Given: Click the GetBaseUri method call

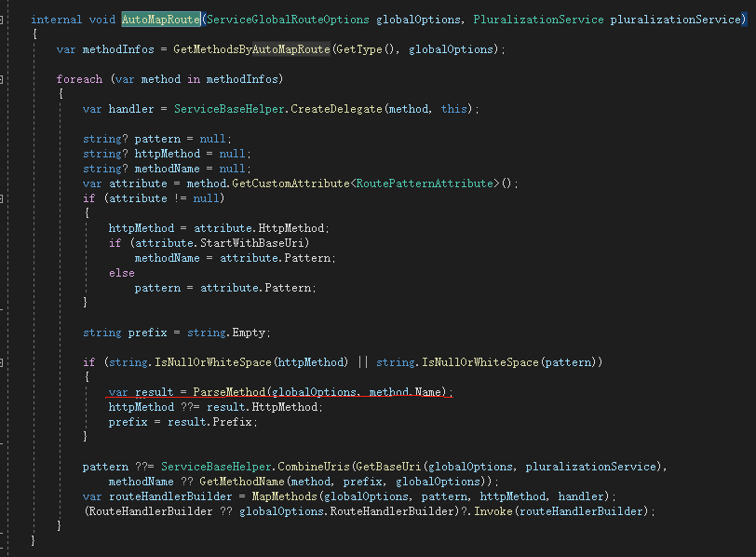Looking at the screenshot, I should 388,468.
